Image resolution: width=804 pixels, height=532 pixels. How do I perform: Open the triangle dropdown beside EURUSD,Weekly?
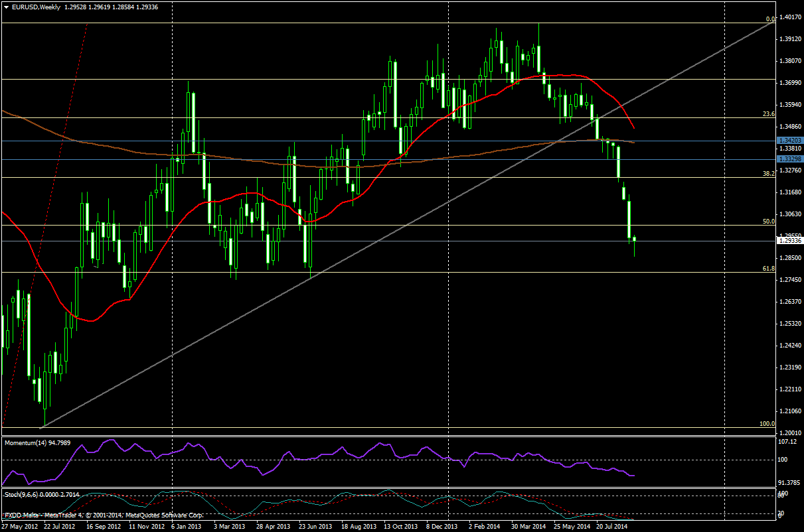click(6, 7)
